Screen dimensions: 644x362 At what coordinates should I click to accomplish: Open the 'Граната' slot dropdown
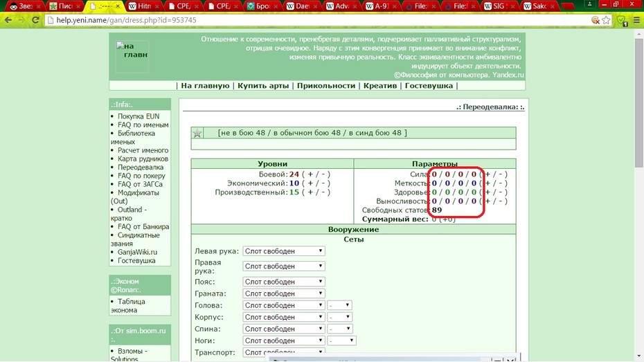[284, 294]
